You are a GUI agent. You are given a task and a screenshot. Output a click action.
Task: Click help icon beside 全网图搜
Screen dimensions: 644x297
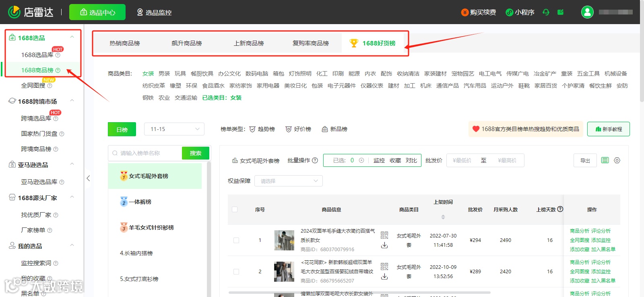[50, 86]
